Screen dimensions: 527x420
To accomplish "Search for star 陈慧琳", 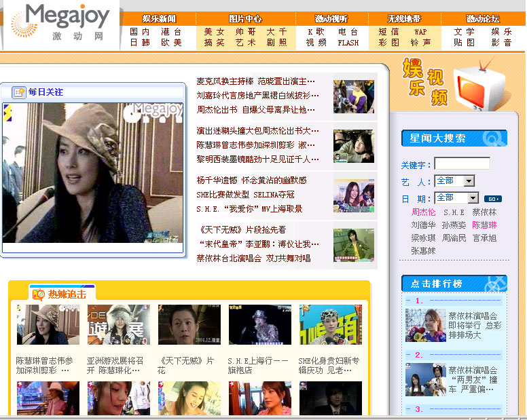I will tap(484, 225).
